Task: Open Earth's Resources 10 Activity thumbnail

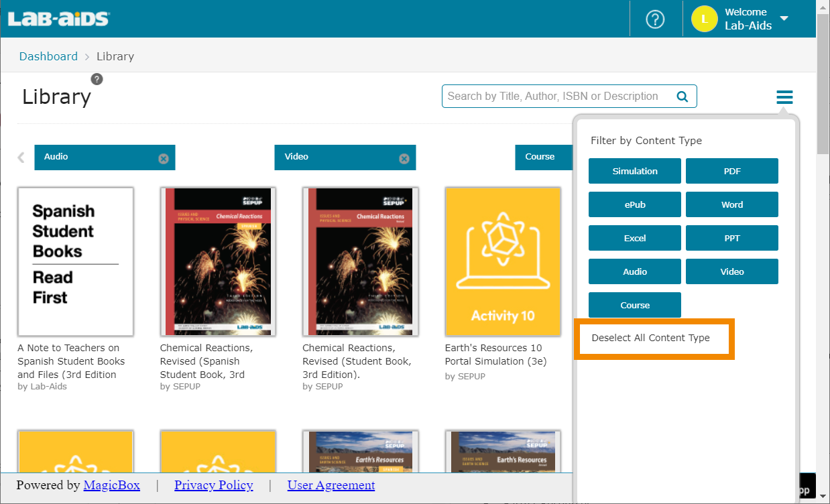Action: coord(503,261)
